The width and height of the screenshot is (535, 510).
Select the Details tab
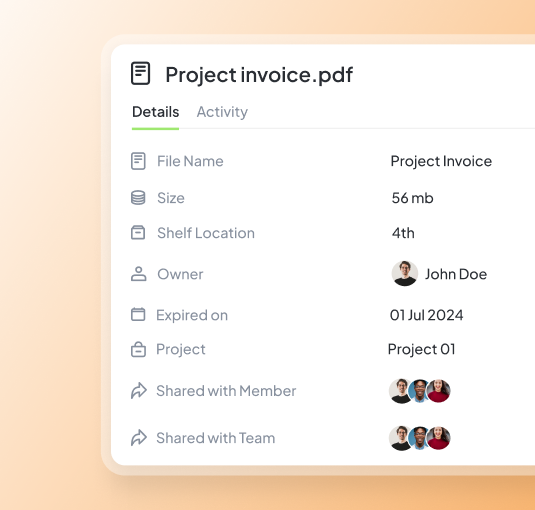(x=155, y=112)
